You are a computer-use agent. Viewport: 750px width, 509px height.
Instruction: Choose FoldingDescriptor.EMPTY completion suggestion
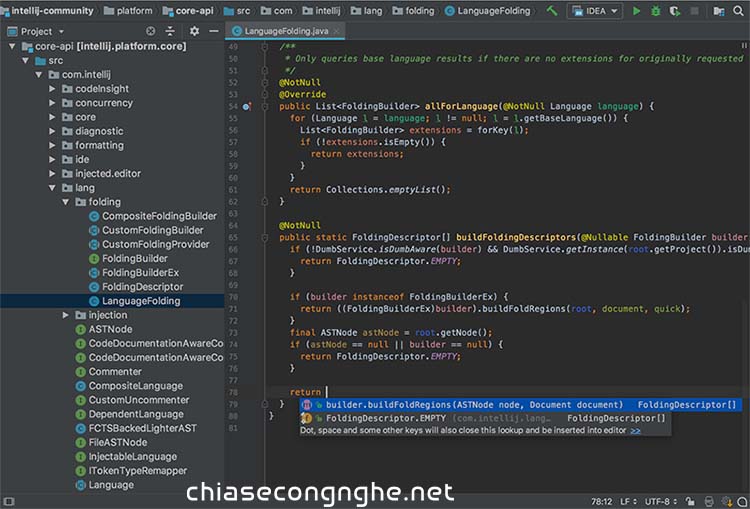click(x=385, y=418)
